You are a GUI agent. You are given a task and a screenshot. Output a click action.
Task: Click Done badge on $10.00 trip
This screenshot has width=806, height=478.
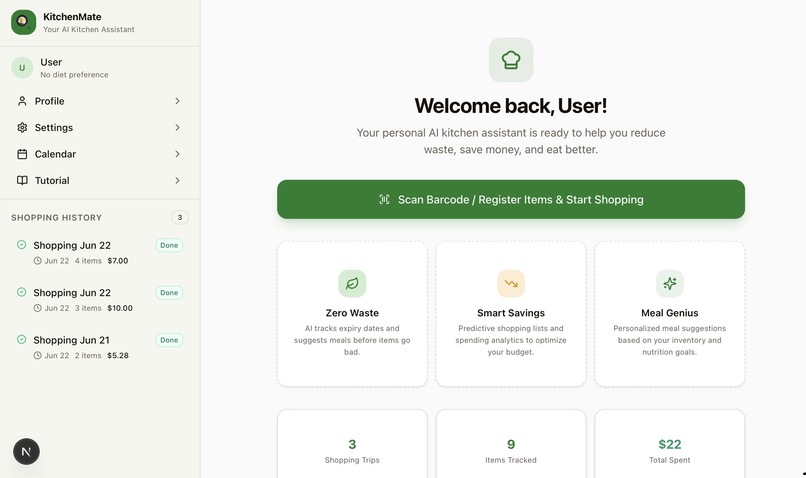(x=169, y=292)
